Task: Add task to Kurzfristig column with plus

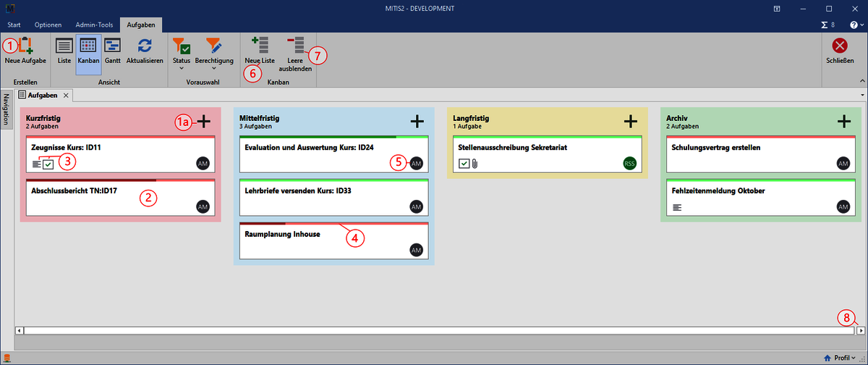Action: coord(204,122)
